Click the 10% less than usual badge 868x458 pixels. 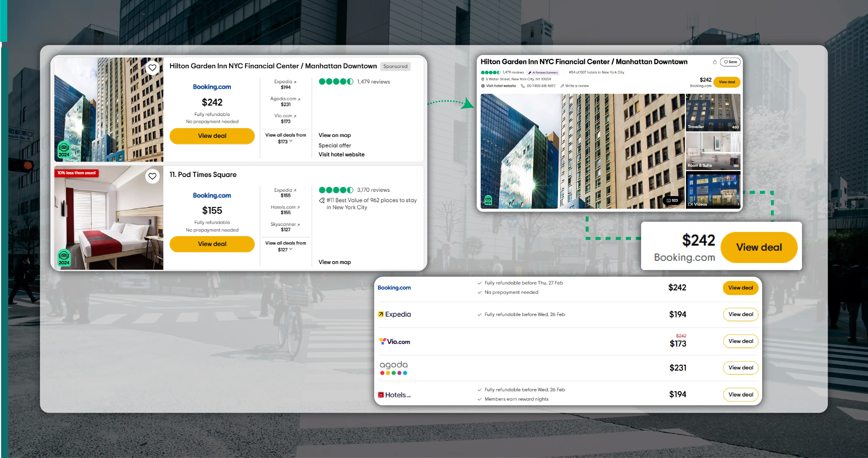tap(77, 173)
